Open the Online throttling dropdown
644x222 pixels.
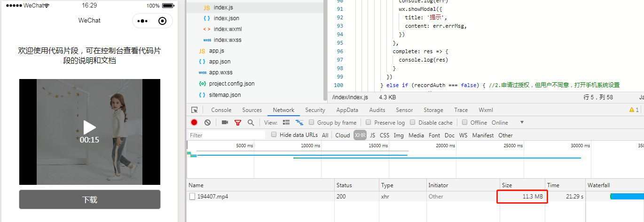(x=508, y=122)
